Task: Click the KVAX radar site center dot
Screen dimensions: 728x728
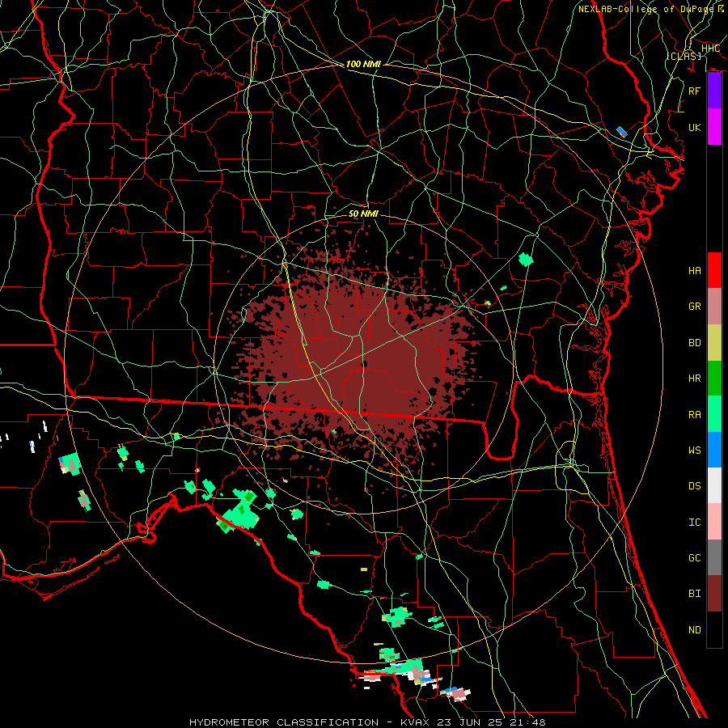Action: (364, 365)
